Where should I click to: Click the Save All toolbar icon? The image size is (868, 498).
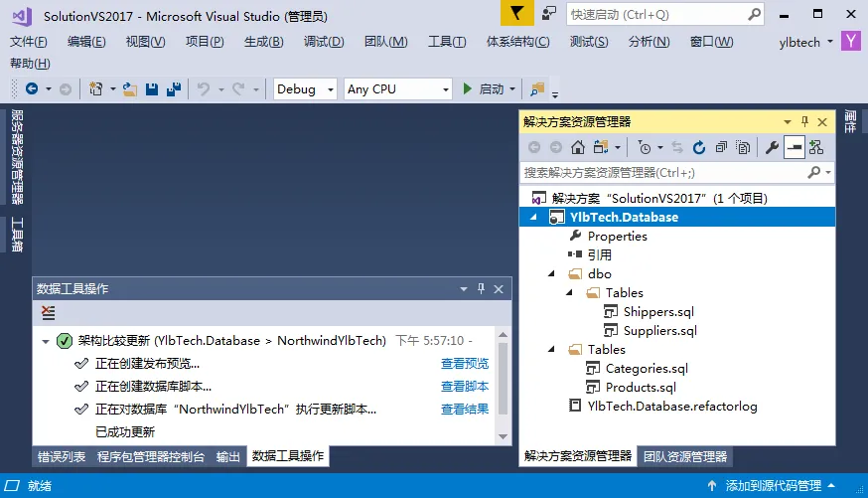(174, 89)
